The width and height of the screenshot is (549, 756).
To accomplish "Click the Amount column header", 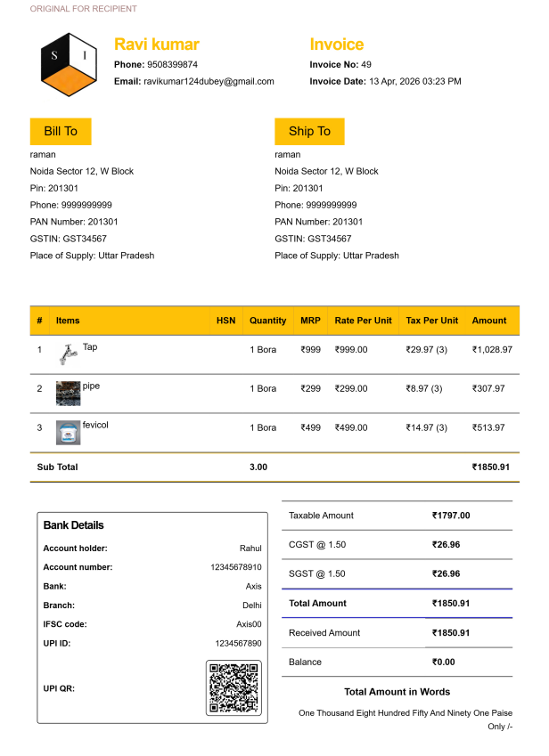I will pyautogui.click(x=489, y=321).
